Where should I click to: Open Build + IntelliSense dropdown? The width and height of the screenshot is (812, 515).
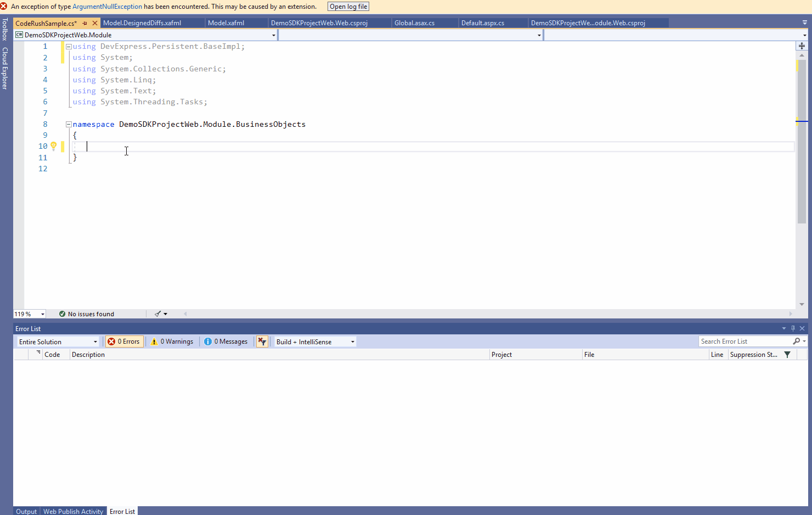coord(315,342)
